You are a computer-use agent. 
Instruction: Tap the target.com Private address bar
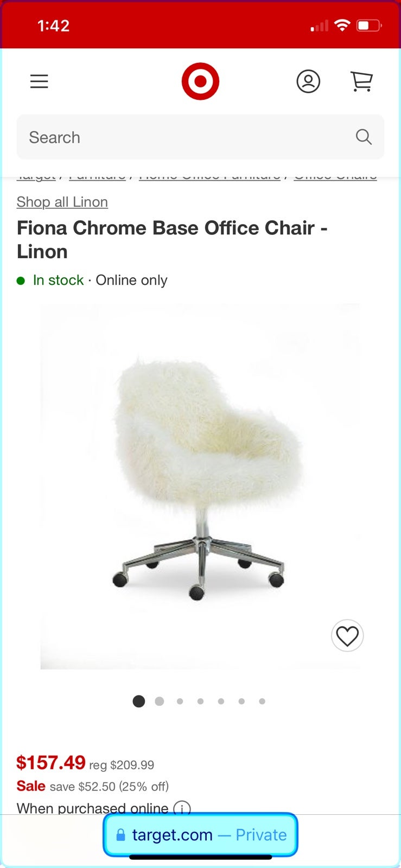(200, 835)
